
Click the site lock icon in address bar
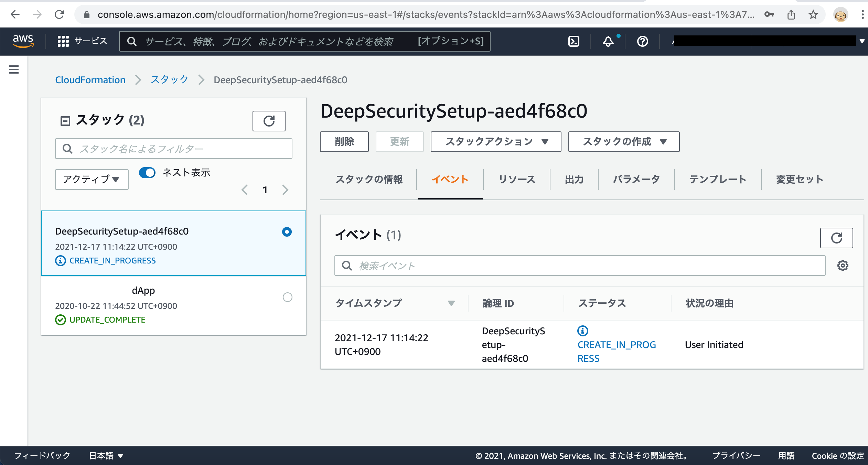pos(87,14)
